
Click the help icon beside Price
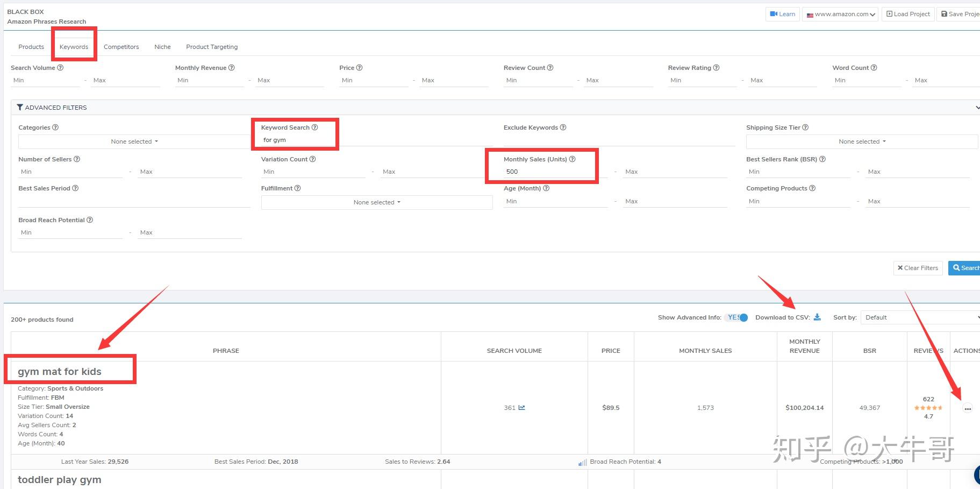[360, 68]
